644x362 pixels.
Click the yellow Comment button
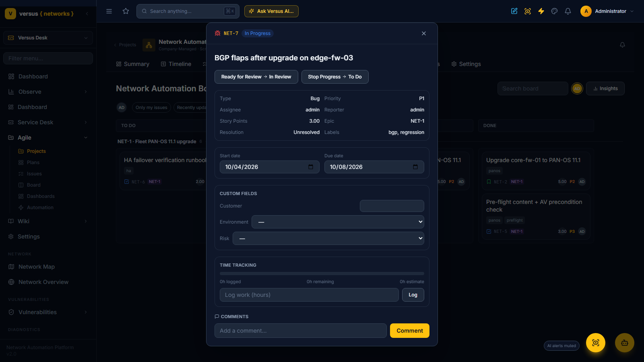pyautogui.click(x=410, y=331)
